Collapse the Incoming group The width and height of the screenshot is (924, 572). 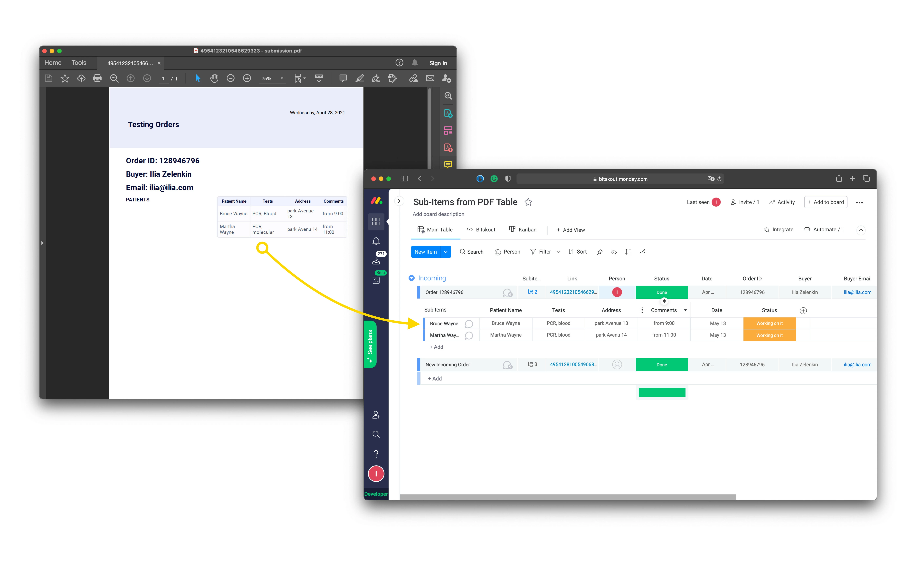coord(411,278)
